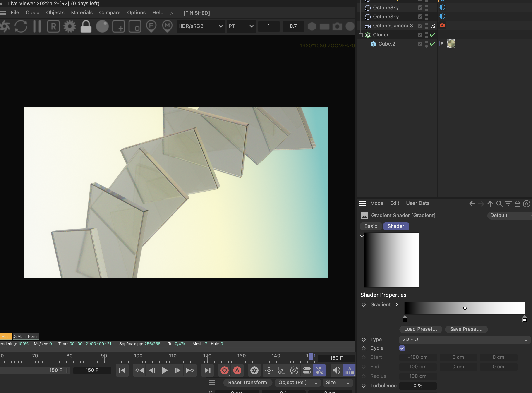
Task: Open the gradient Type 2D - U dropdown
Action: coord(465,340)
